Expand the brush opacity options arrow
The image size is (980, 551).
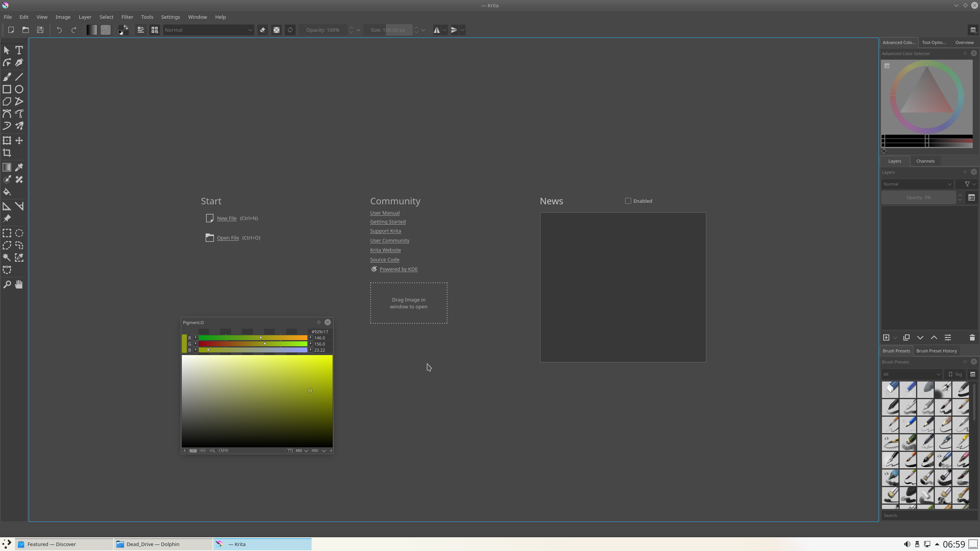pos(358,30)
